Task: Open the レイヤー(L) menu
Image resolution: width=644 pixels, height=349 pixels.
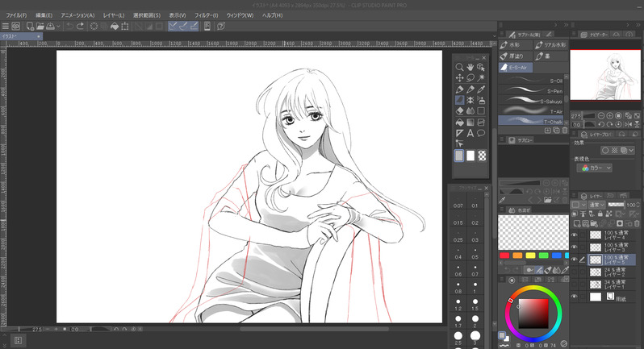Action: click(114, 15)
